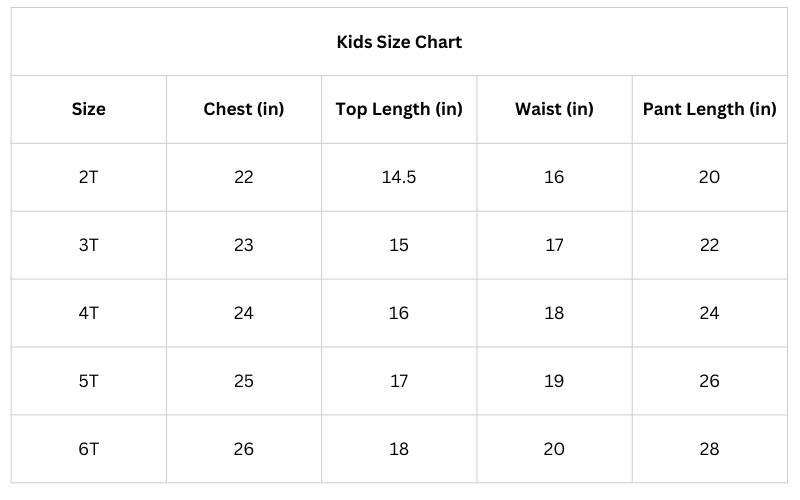This screenshot has width=800, height=500.
Task: Select waist value 16 in 2T row
Action: tap(554, 177)
